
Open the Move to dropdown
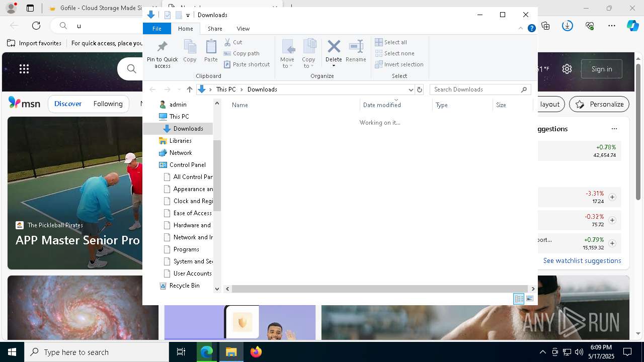287,54
